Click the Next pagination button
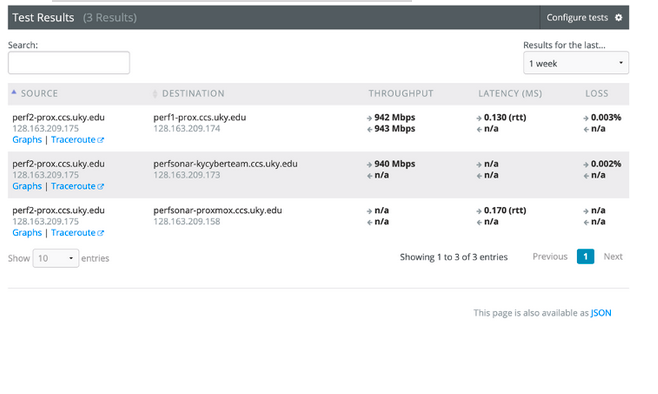 click(613, 256)
